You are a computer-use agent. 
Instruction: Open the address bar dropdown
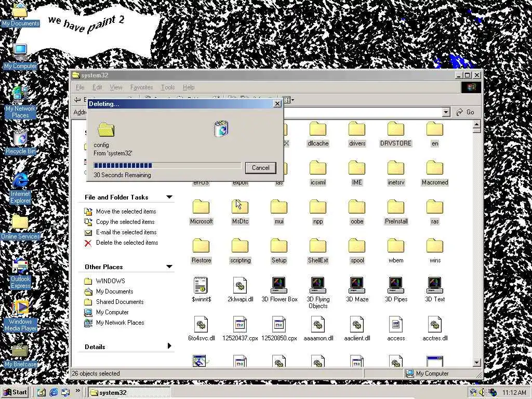coord(446,112)
